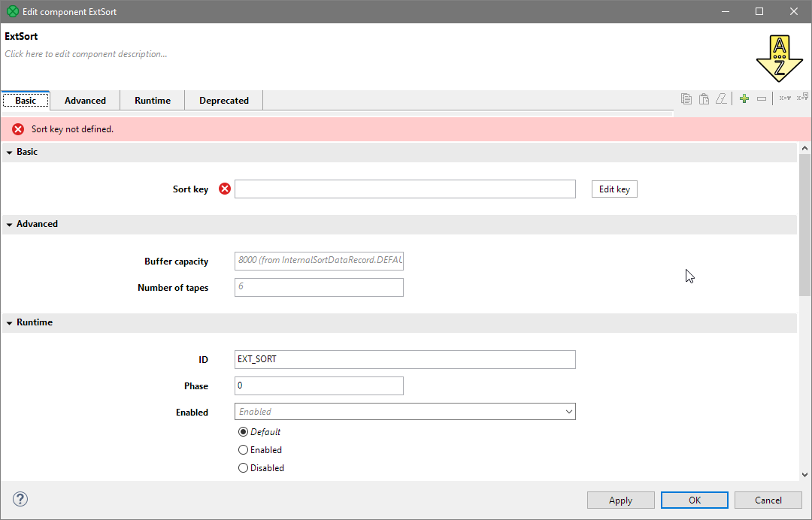812x520 pixels.
Task: Click the minus remove icon
Action: tap(762, 99)
